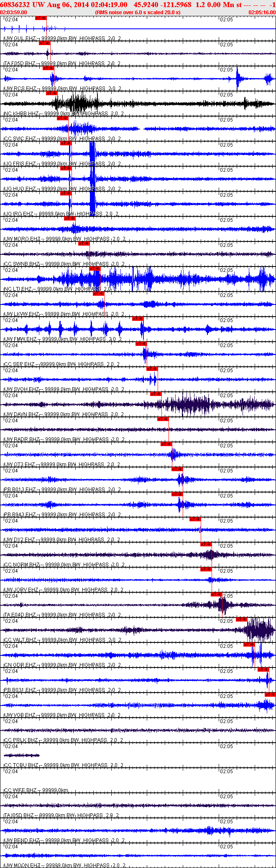Click the red pick marker above UW GUL trace
This screenshot has height=868, width=276.
tap(41, 18)
